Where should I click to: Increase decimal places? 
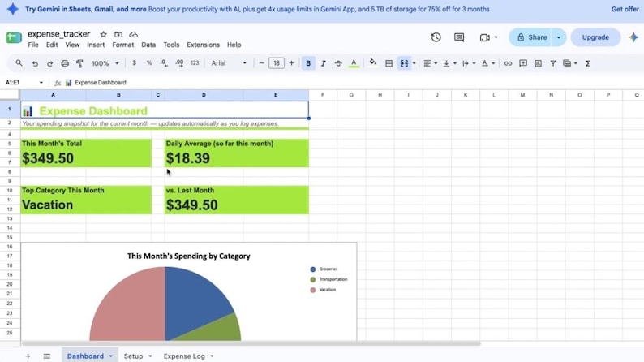click(179, 63)
